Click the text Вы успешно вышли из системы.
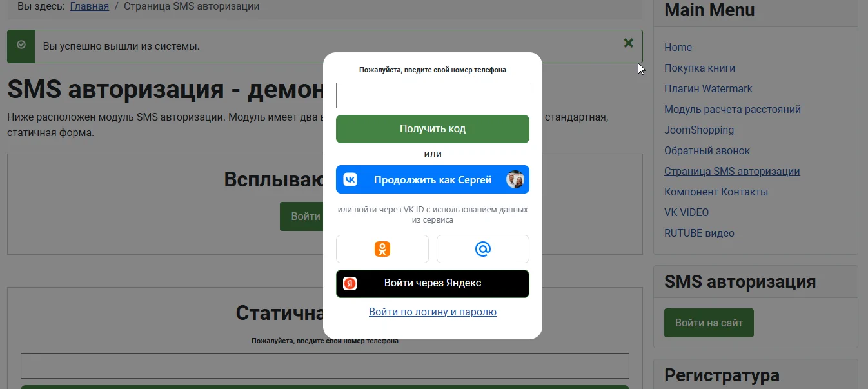 pyautogui.click(x=121, y=46)
